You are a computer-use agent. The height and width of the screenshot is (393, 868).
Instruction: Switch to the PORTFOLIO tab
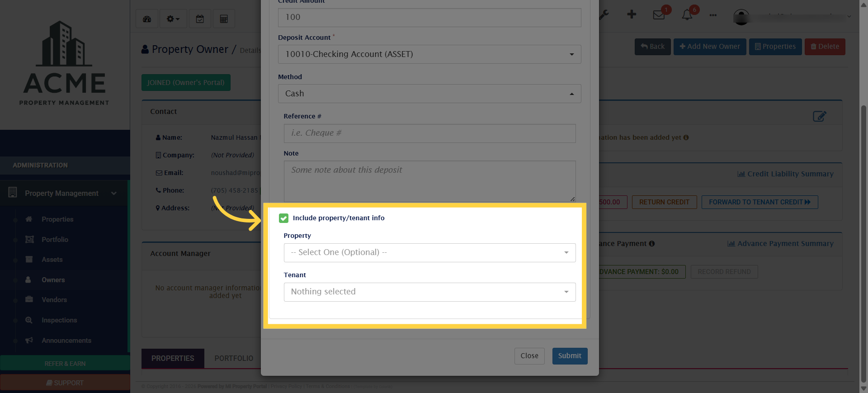pyautogui.click(x=234, y=358)
